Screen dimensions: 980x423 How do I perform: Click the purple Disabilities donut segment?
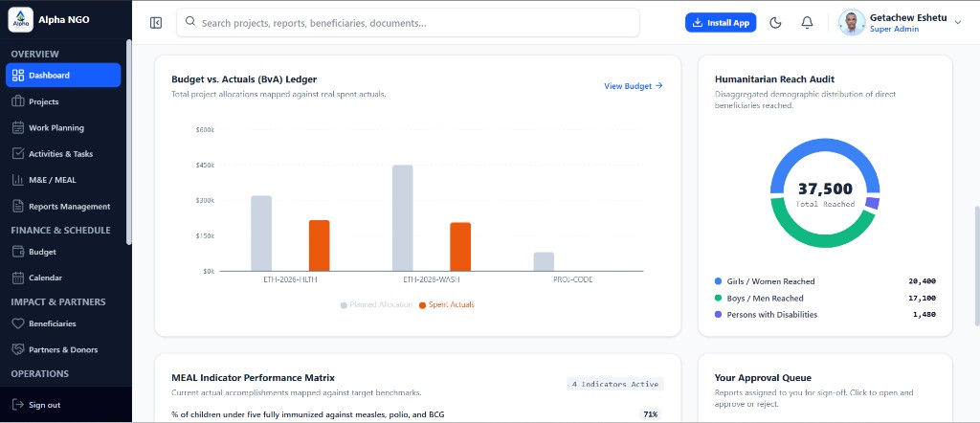(873, 203)
